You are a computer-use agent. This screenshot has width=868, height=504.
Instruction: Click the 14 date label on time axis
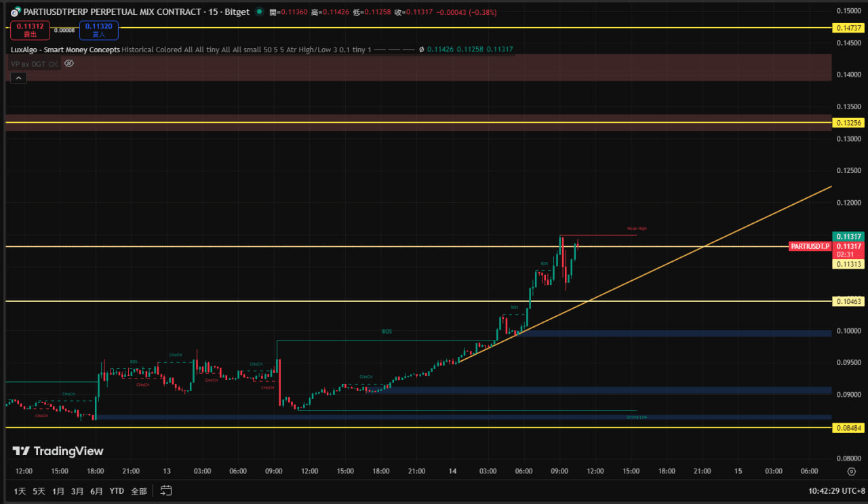pos(452,471)
